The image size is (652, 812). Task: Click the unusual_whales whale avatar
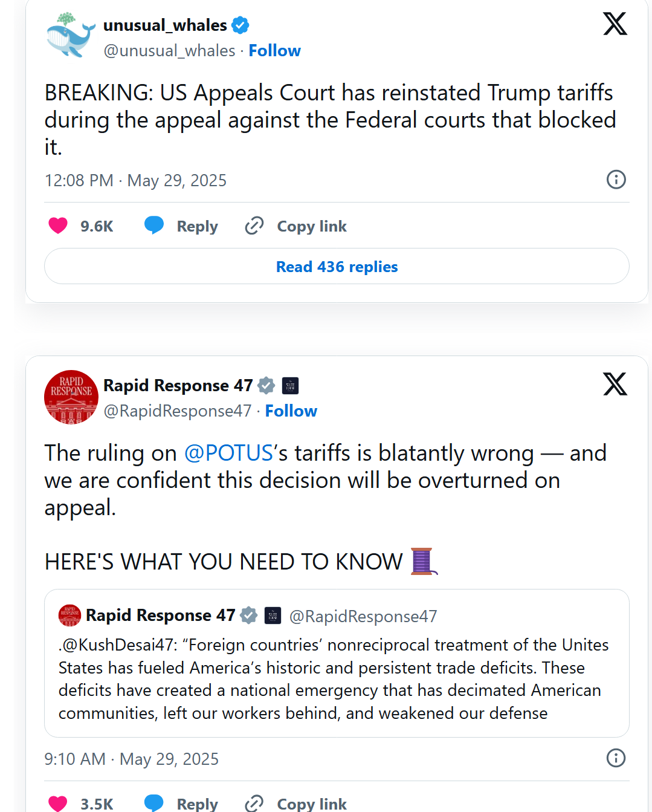click(71, 36)
